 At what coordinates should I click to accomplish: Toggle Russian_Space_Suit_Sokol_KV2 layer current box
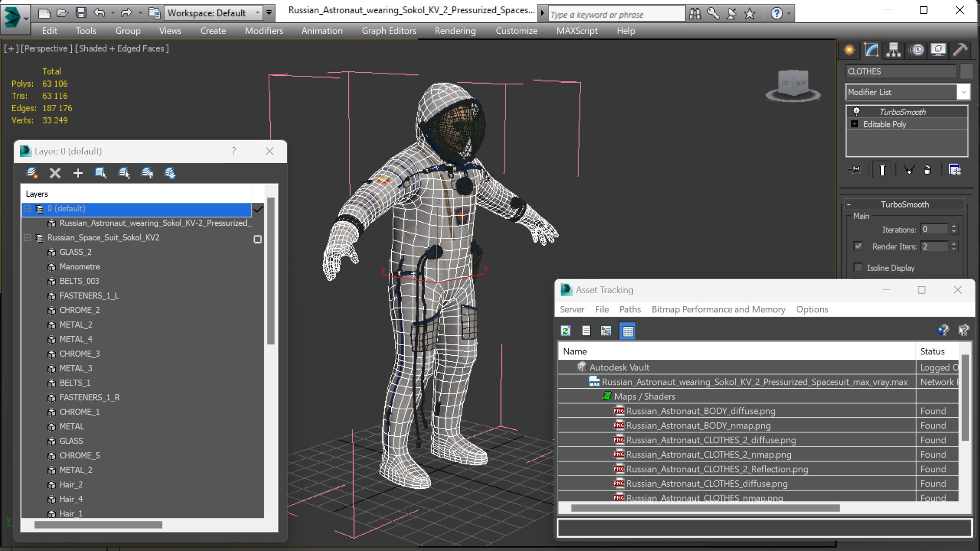pyautogui.click(x=258, y=239)
